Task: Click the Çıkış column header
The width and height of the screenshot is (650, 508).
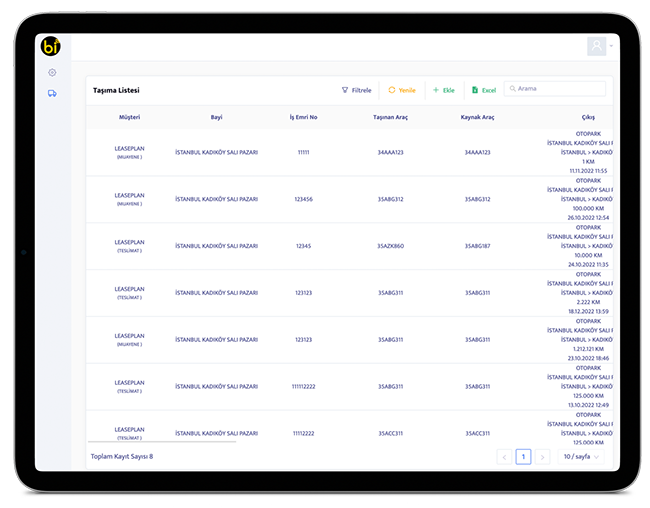Action: tap(588, 117)
